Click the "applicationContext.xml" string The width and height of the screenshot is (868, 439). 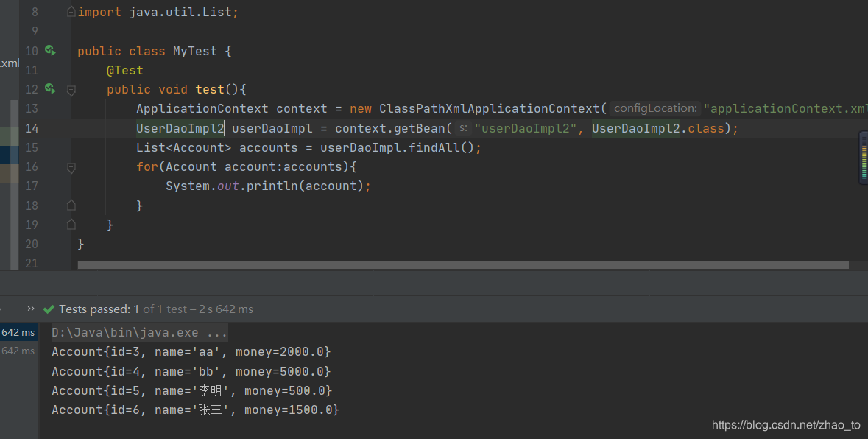click(x=786, y=108)
